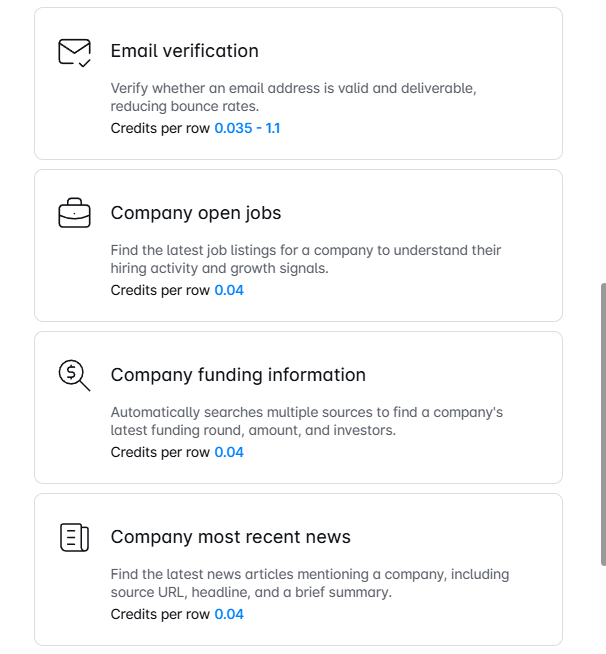Image resolution: width=606 pixels, height=654 pixels.
Task: Click the job listings description text
Action: pyautogui.click(x=306, y=259)
